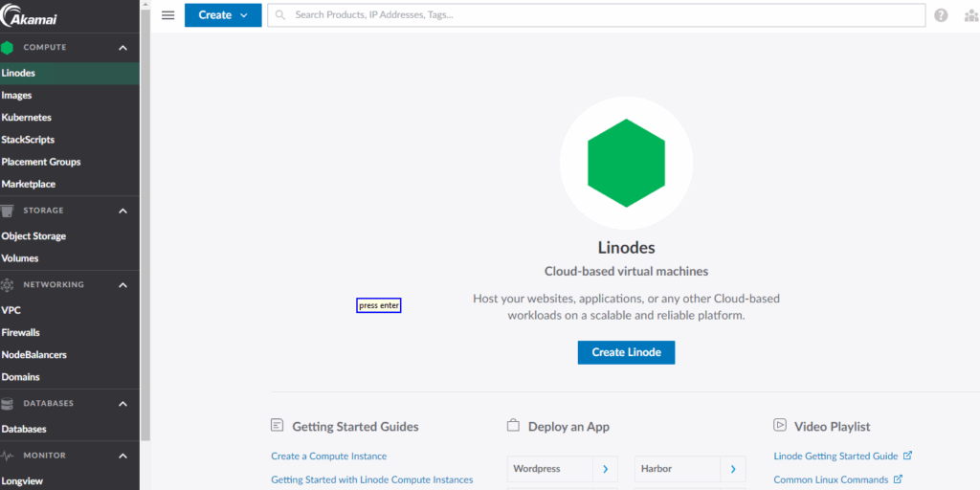The width and height of the screenshot is (980, 490).
Task: Open the help question mark icon
Action: 941,15
